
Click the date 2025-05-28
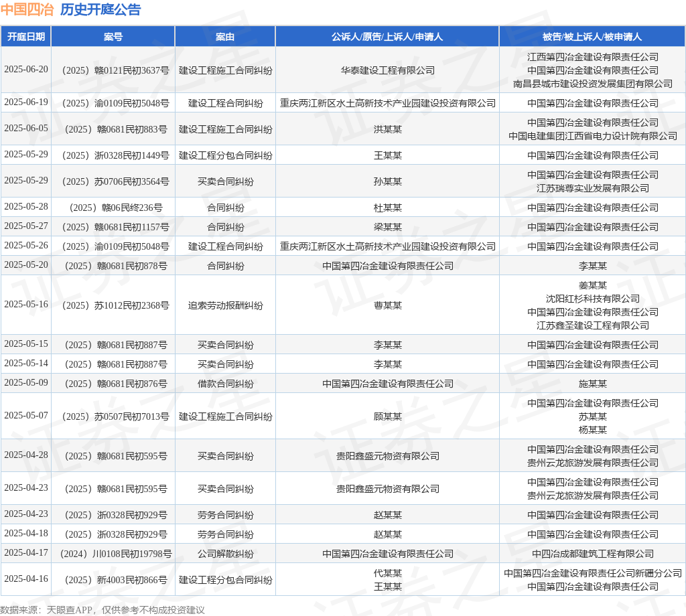(x=26, y=206)
